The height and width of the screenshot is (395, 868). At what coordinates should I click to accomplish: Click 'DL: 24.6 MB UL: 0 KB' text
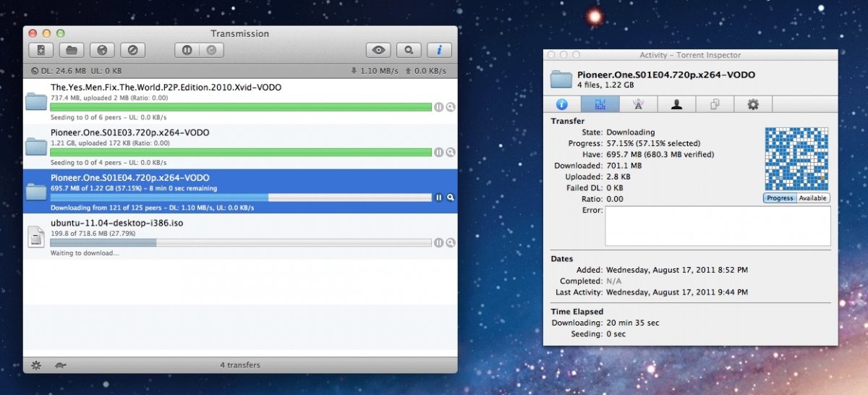pos(82,71)
